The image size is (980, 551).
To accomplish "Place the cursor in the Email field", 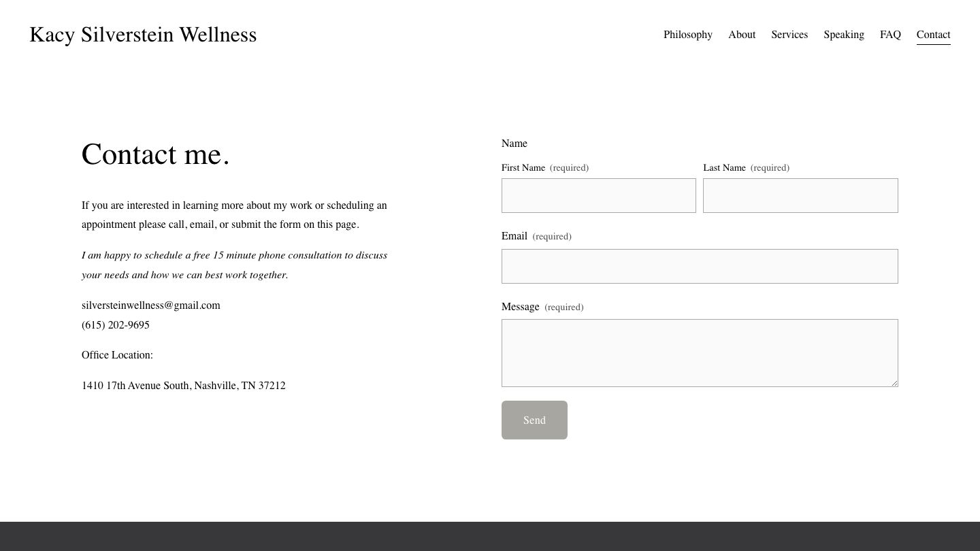I will click(x=699, y=267).
